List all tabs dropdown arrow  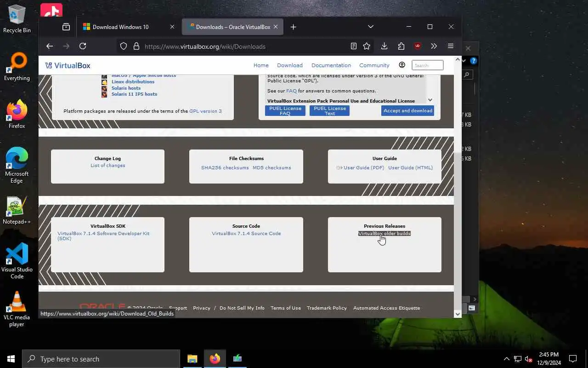pyautogui.click(x=371, y=27)
